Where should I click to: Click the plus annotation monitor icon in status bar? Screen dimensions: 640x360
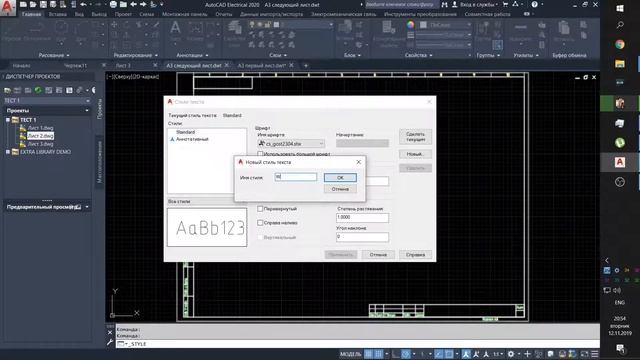tap(527, 354)
